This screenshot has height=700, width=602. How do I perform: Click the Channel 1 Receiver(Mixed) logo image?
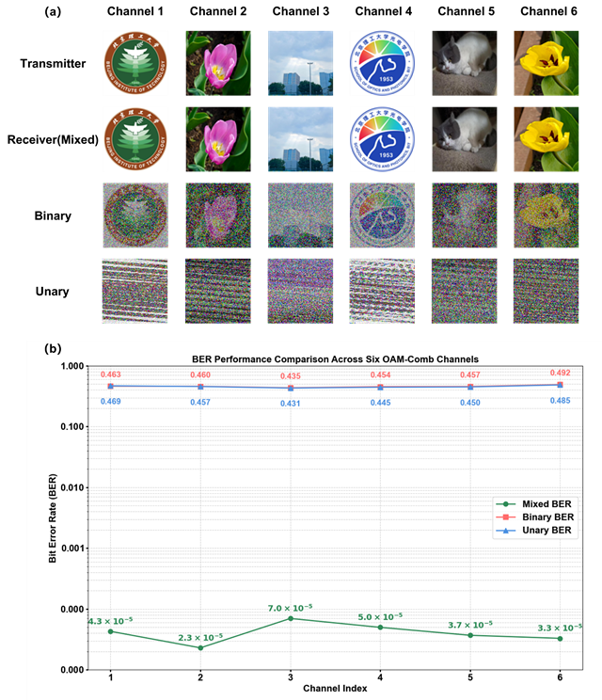[135, 139]
